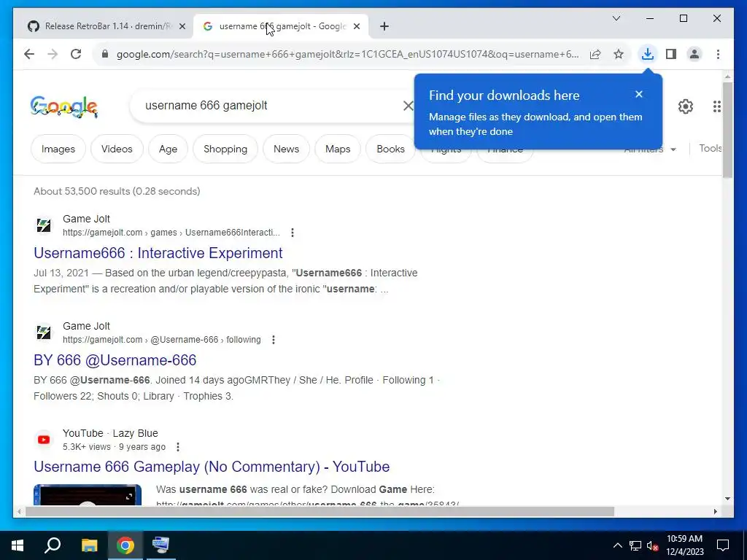The height and width of the screenshot is (560, 747).
Task: Open the taskbar clock showing 10:59 AM
Action: coord(684,545)
